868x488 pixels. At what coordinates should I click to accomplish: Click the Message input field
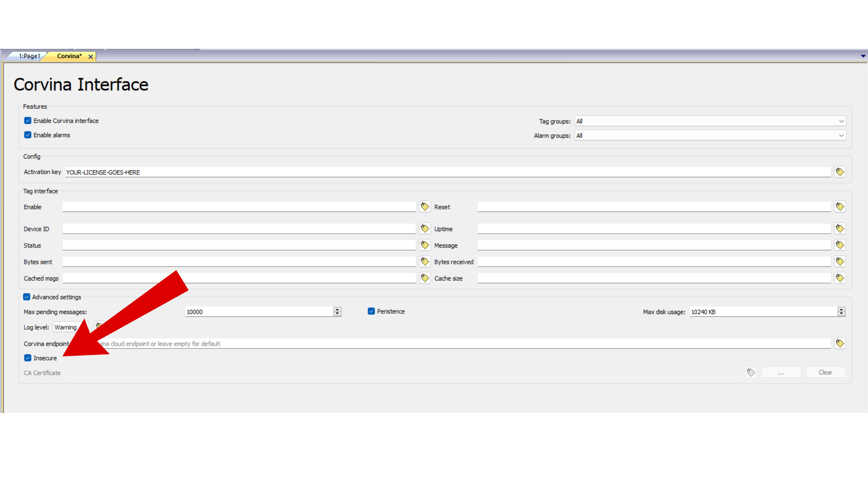click(654, 245)
